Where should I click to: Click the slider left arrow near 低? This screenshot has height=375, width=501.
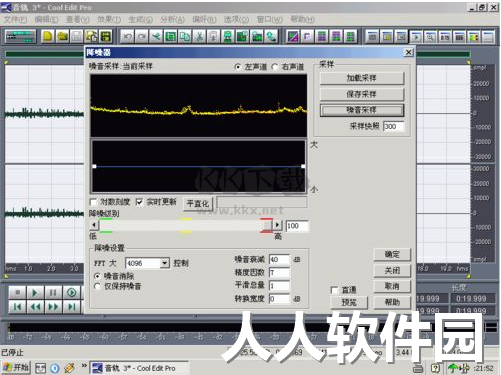pos(94,226)
